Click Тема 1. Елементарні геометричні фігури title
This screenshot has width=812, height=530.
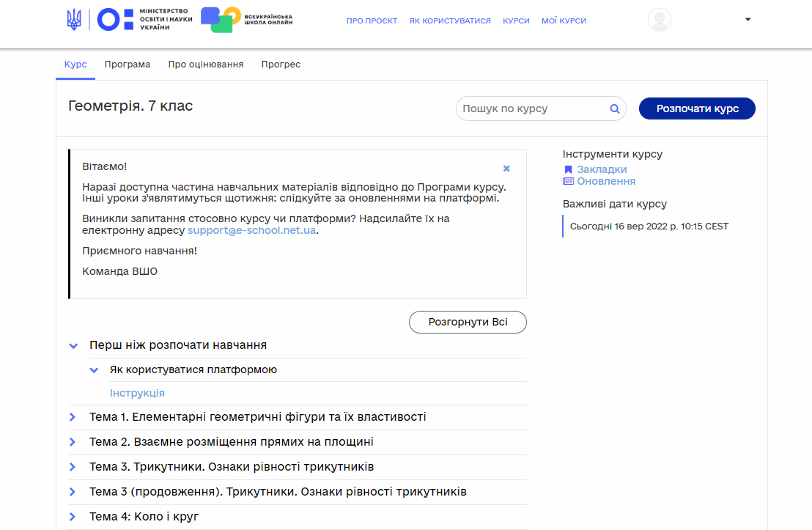point(258,417)
